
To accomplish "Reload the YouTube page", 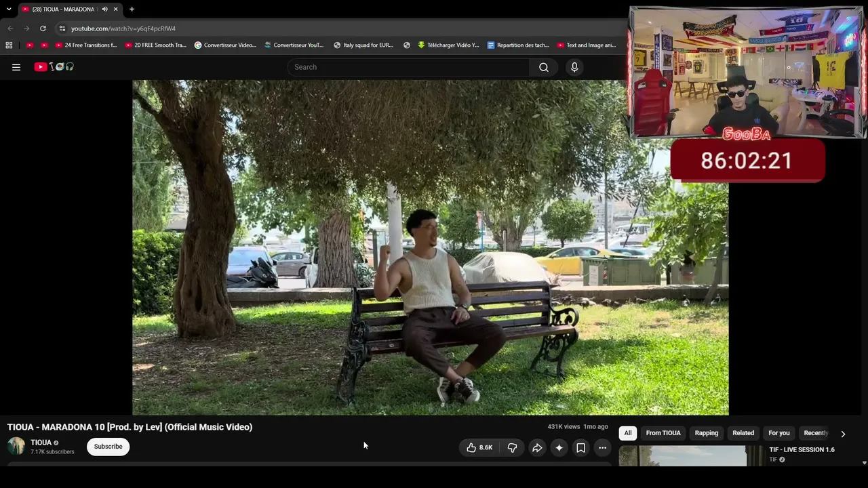I will coord(43,28).
